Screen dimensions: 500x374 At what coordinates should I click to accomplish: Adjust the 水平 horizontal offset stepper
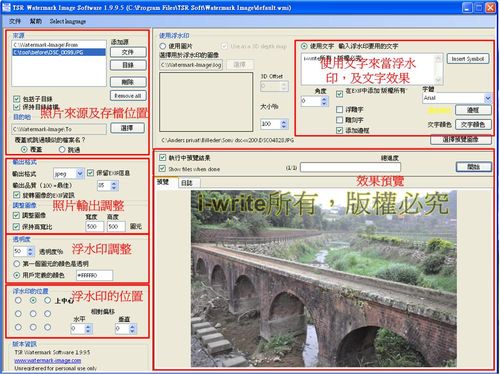[88, 329]
